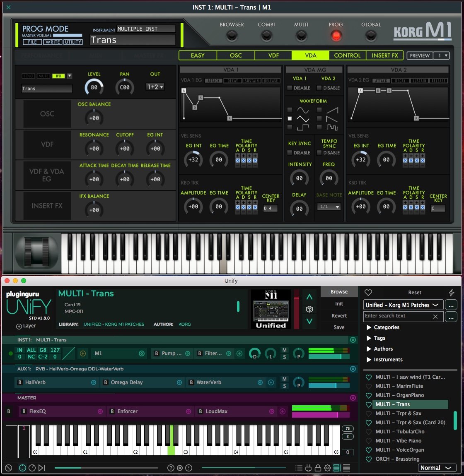Select the BROWSER mode button
Screen dimensions: 464x476
coord(232,36)
